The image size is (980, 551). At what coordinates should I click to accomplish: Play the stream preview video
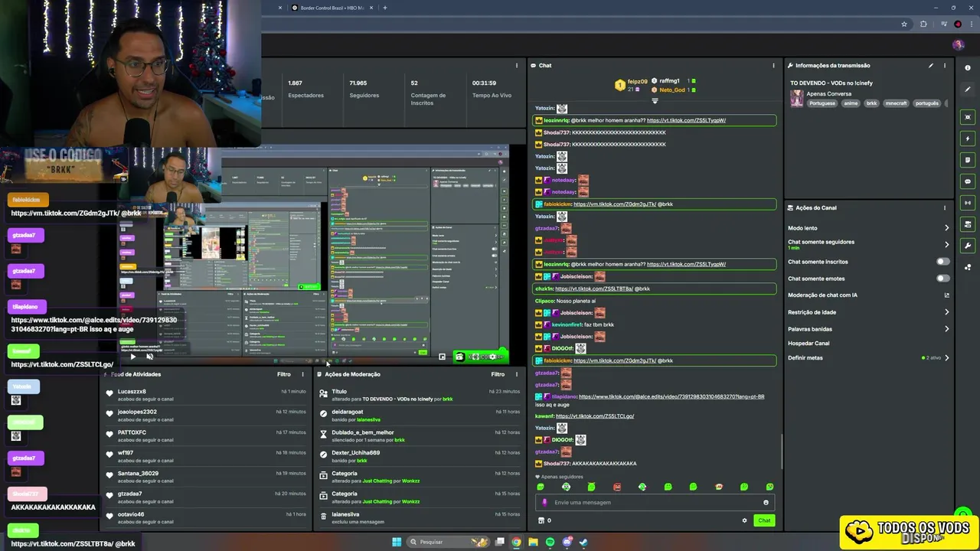click(132, 357)
